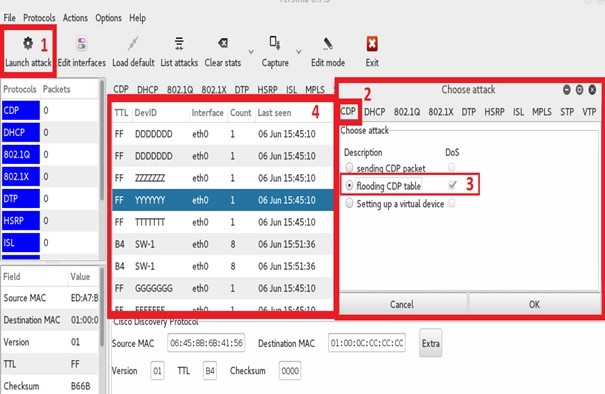This screenshot has width=605, height=394.
Task: Select 802.1X tab in Choose attack dialog
Action: pos(441,112)
